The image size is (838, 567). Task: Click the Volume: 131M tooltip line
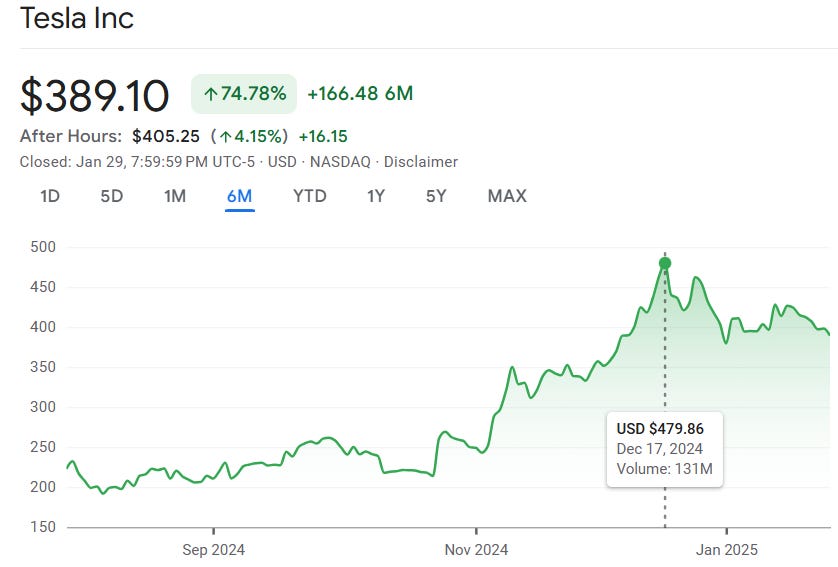664,469
